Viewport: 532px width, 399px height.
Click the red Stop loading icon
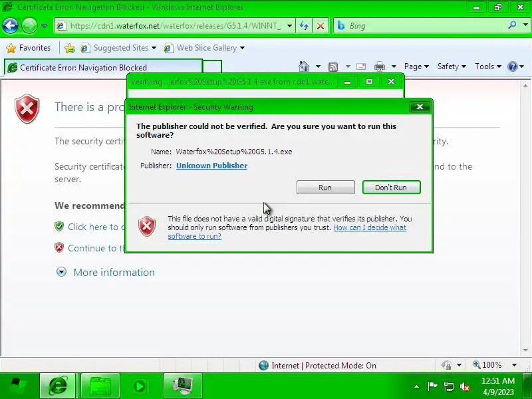(321, 26)
